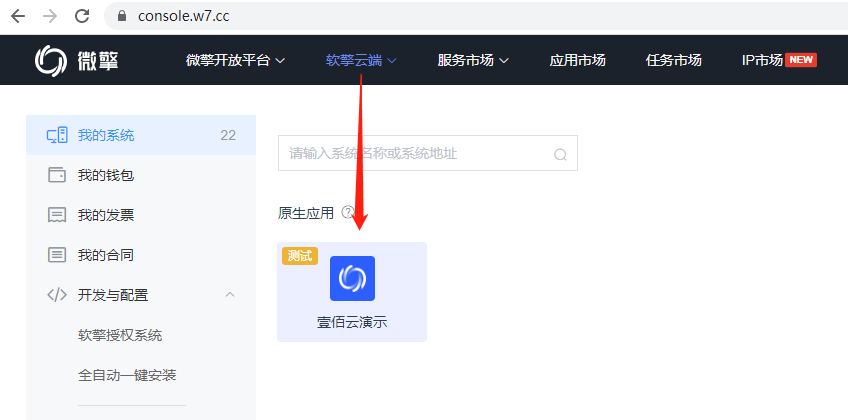Open 我的钱包 in sidebar
The height and width of the screenshot is (420, 848).
[141, 175]
